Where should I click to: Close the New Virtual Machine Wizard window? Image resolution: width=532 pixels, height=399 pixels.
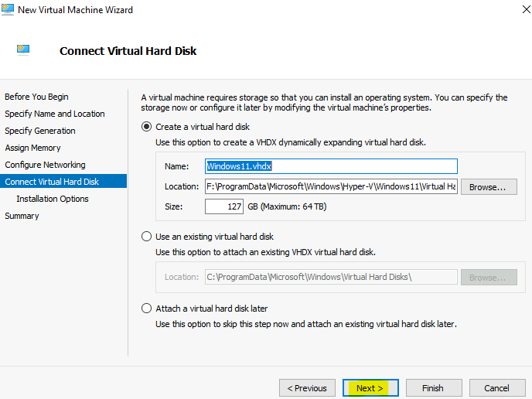[x=526, y=9]
